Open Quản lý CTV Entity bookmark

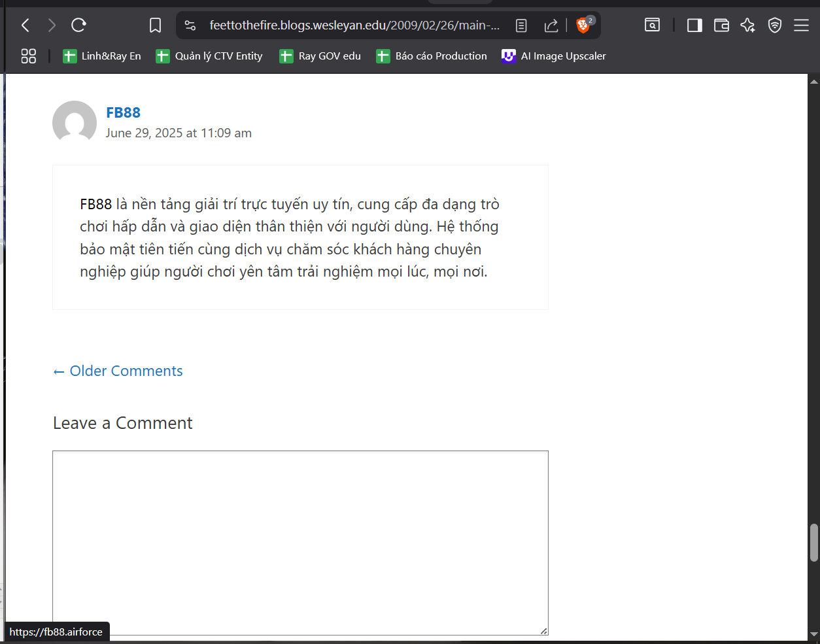(x=209, y=56)
